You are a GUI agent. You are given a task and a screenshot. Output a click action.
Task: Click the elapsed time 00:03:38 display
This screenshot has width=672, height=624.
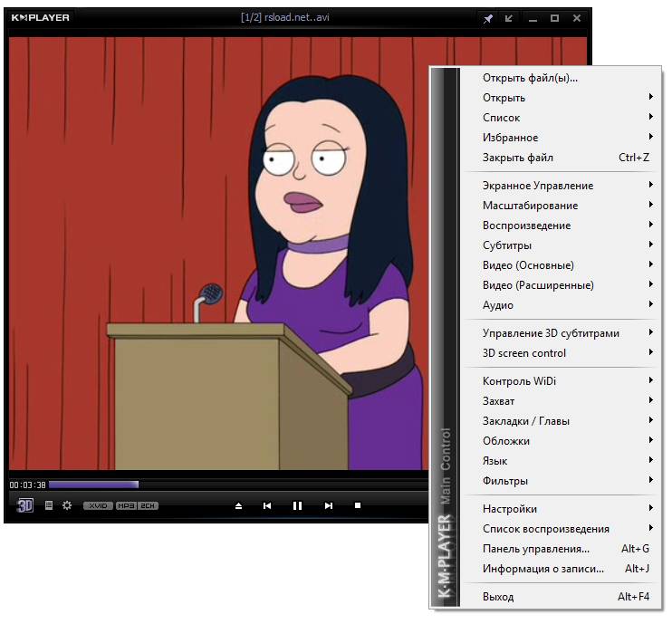tap(27, 485)
